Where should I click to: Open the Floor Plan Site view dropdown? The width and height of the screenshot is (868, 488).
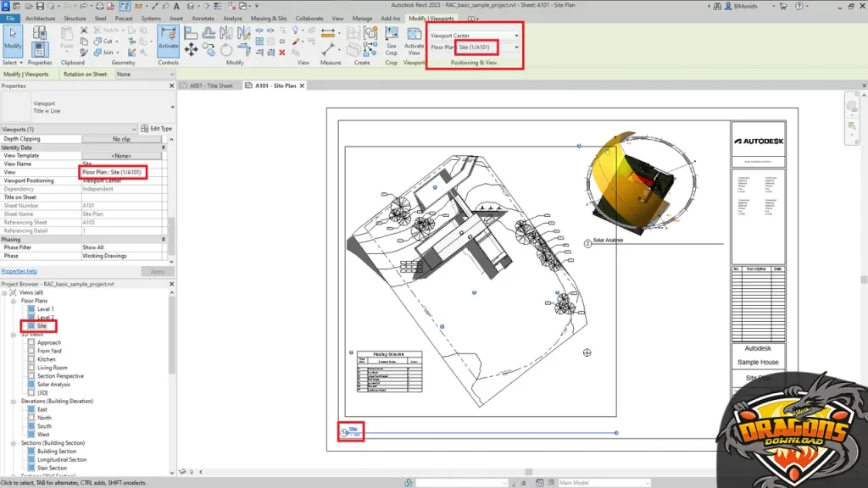pos(516,47)
